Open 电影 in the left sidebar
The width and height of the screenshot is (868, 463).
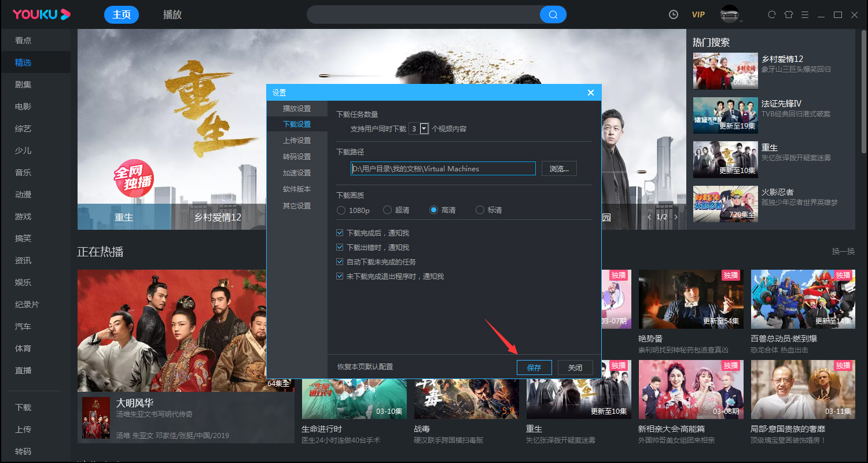pos(22,106)
